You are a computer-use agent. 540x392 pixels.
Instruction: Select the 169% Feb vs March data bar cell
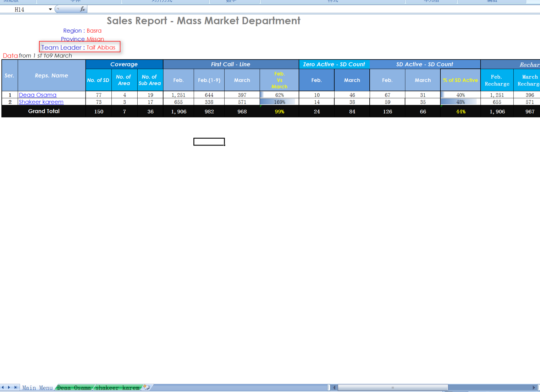pyautogui.click(x=279, y=102)
